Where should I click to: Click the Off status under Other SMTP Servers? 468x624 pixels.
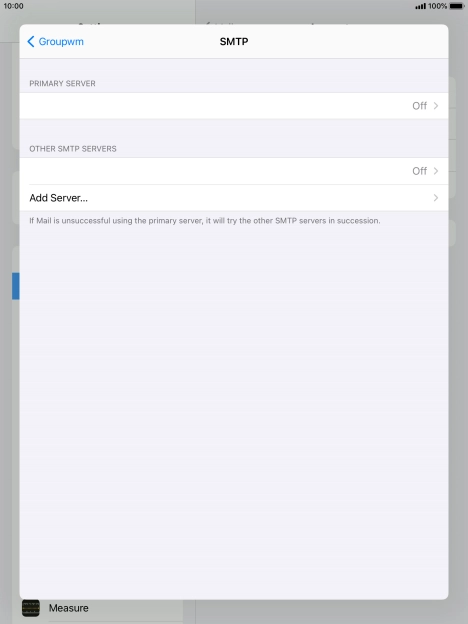[419, 171]
